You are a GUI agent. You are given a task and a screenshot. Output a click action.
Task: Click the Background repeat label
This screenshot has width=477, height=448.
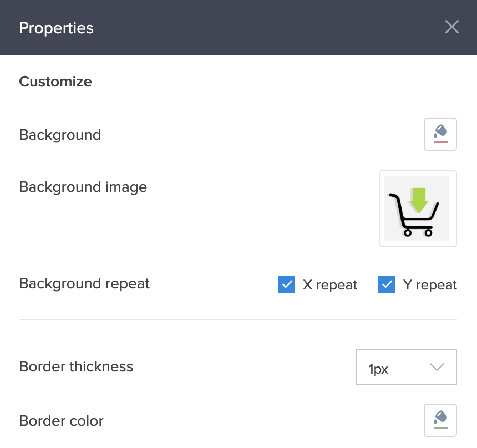(x=84, y=283)
